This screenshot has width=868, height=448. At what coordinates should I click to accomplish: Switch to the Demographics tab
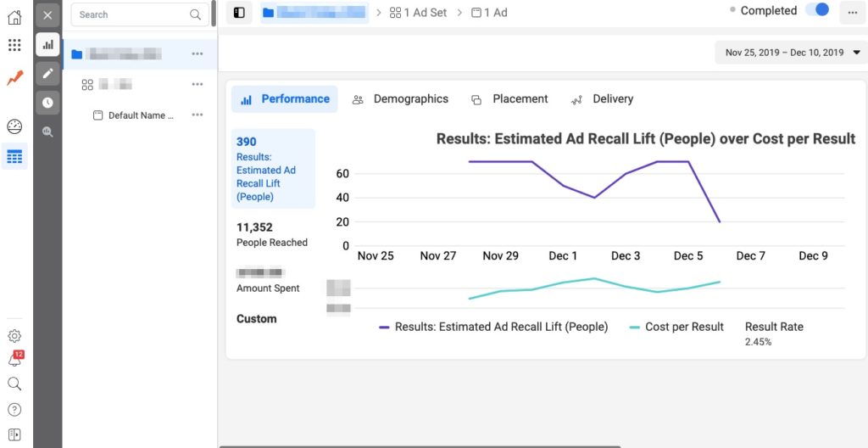400,99
